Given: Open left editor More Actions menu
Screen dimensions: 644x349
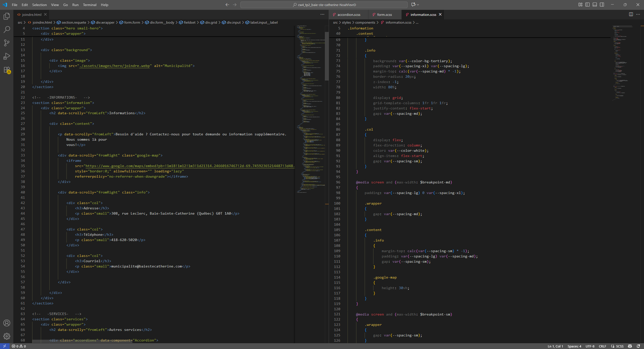Looking at the screenshot, I should (322, 14).
